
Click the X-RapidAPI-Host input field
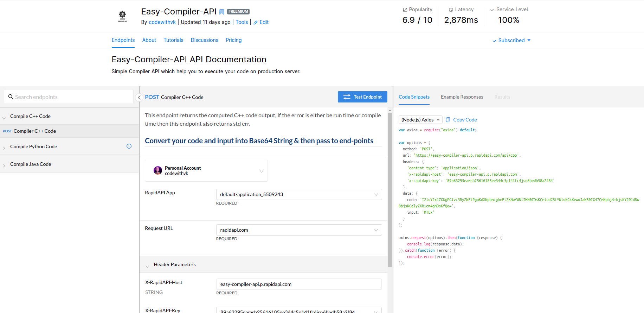tap(299, 284)
